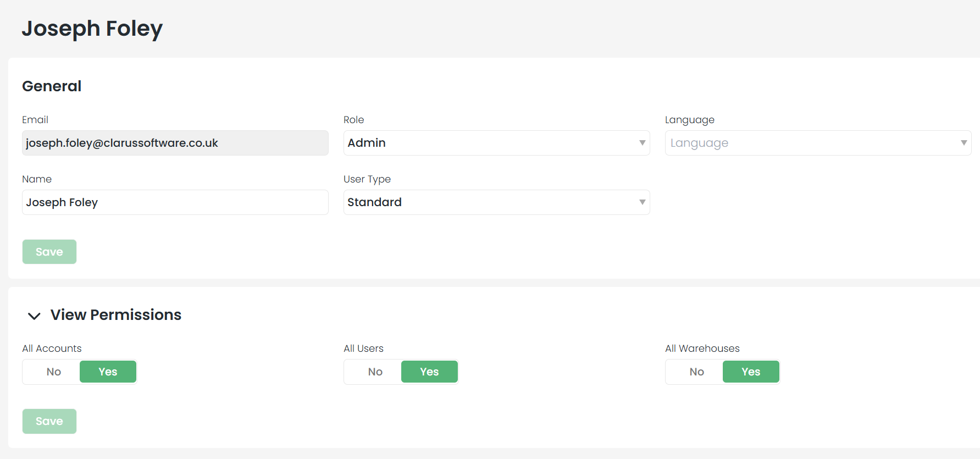Image resolution: width=980 pixels, height=459 pixels.
Task: Open the User Type dropdown showing Standard
Action: (x=489, y=202)
